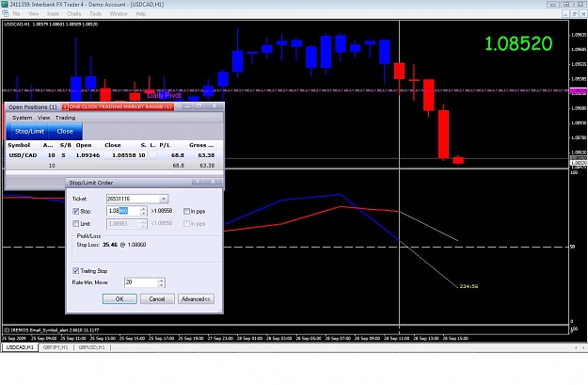Open the Charts menu

point(74,14)
